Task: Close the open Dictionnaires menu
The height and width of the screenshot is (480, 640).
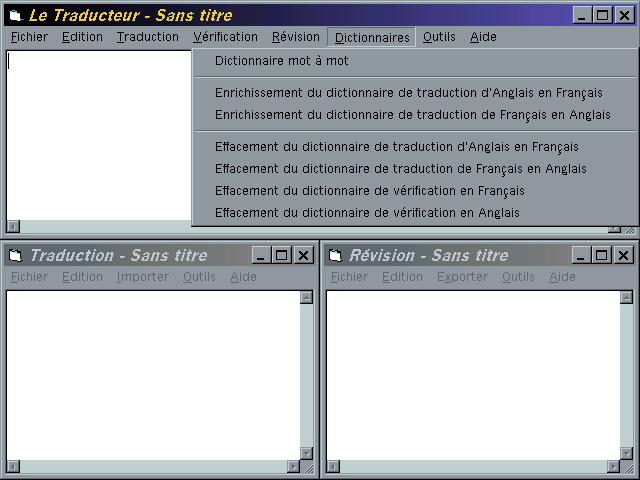Action: 372,38
